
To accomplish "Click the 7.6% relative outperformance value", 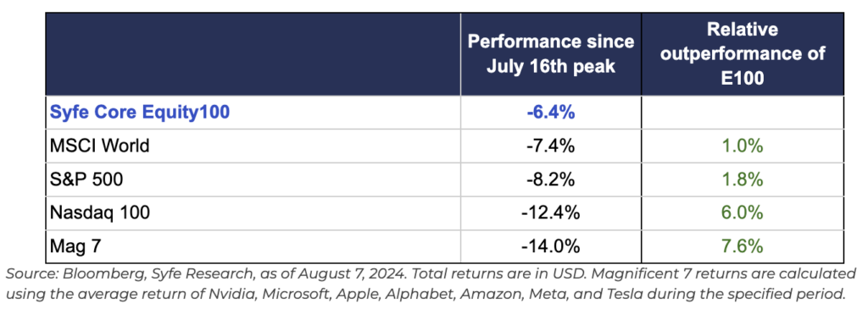I will pyautogui.click(x=743, y=246).
